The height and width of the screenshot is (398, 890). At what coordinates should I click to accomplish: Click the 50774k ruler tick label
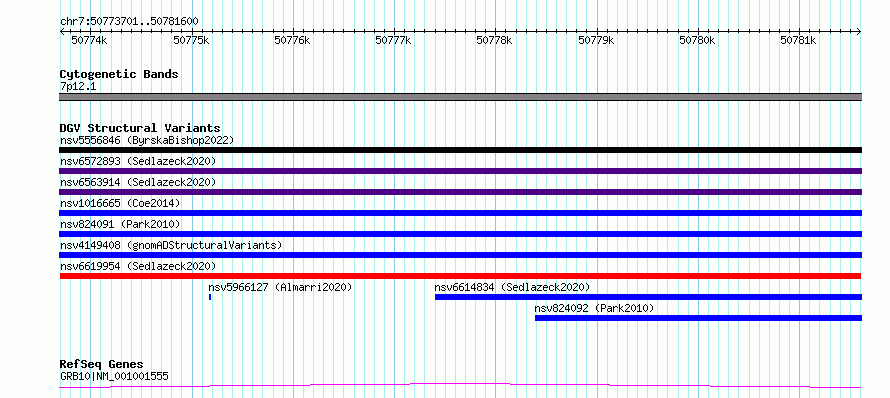[x=89, y=40]
